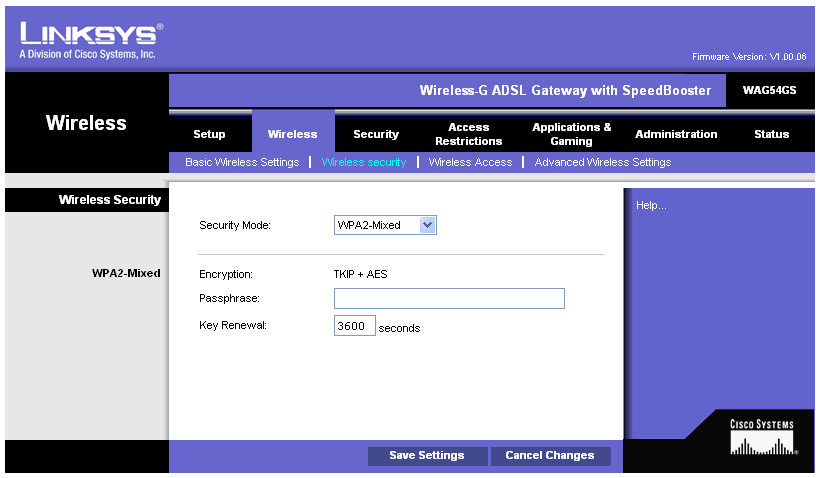Click into the Passphrase field
820x478 pixels.
pos(449,298)
